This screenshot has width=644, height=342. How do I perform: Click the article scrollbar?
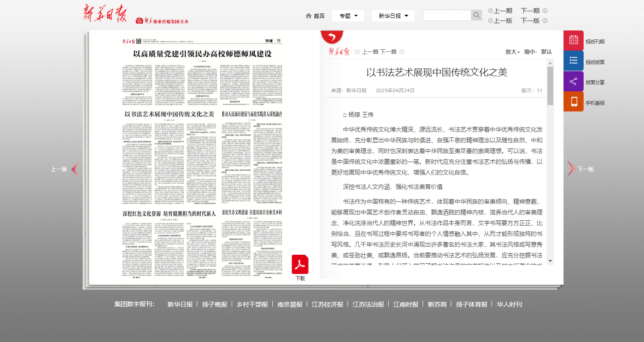[550, 85]
